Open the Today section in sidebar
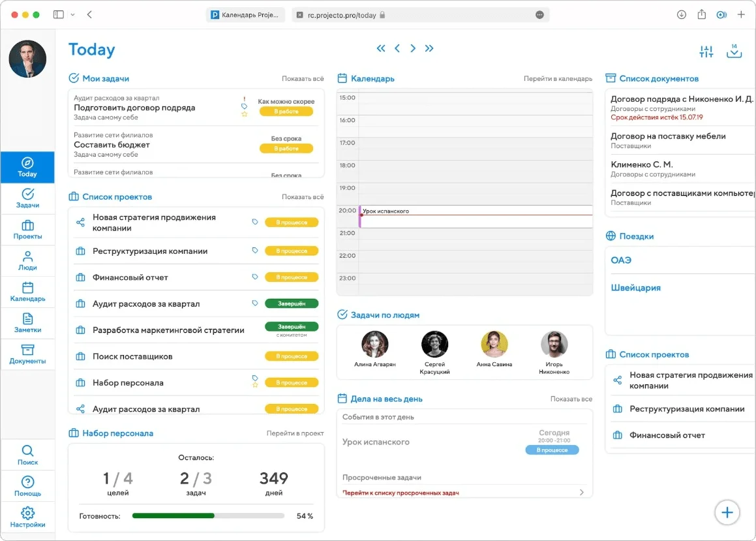756x541 pixels. point(27,167)
